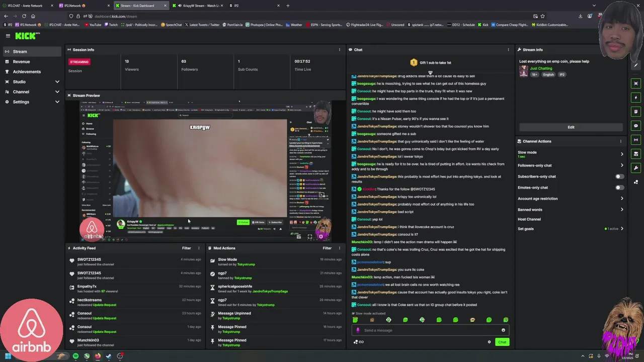Open Activity Feed Filter dropdown
The height and width of the screenshot is (362, 644).
[186, 248]
